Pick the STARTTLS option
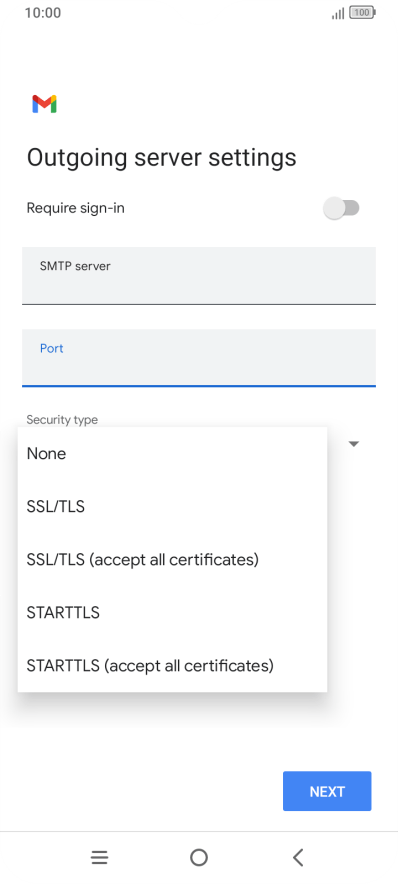The image size is (398, 884). coord(173,612)
